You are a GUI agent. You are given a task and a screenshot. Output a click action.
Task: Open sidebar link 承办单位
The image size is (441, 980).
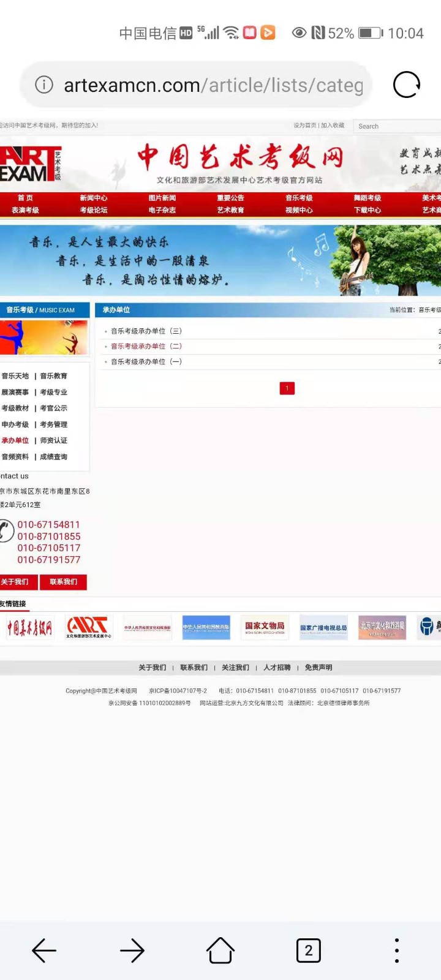[x=15, y=440]
